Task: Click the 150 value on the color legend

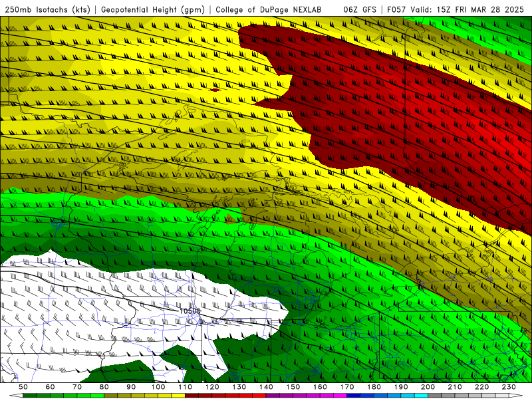Action: [293, 387]
